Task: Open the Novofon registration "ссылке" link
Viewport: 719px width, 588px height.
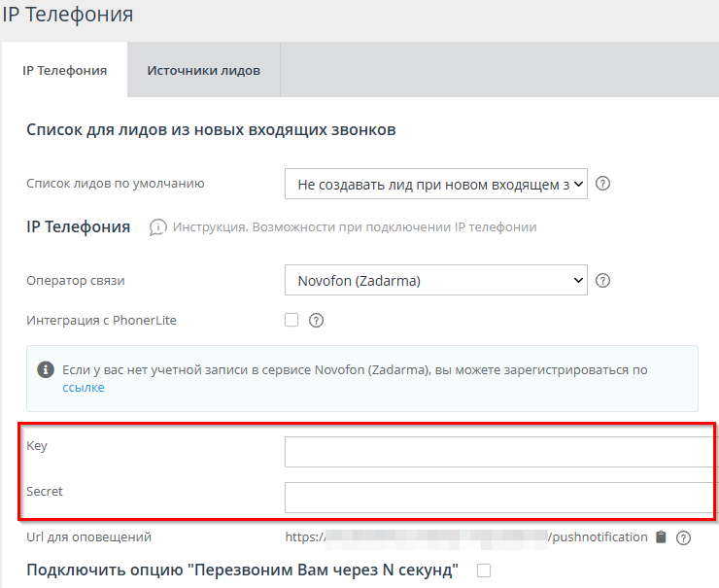Action: coord(84,387)
